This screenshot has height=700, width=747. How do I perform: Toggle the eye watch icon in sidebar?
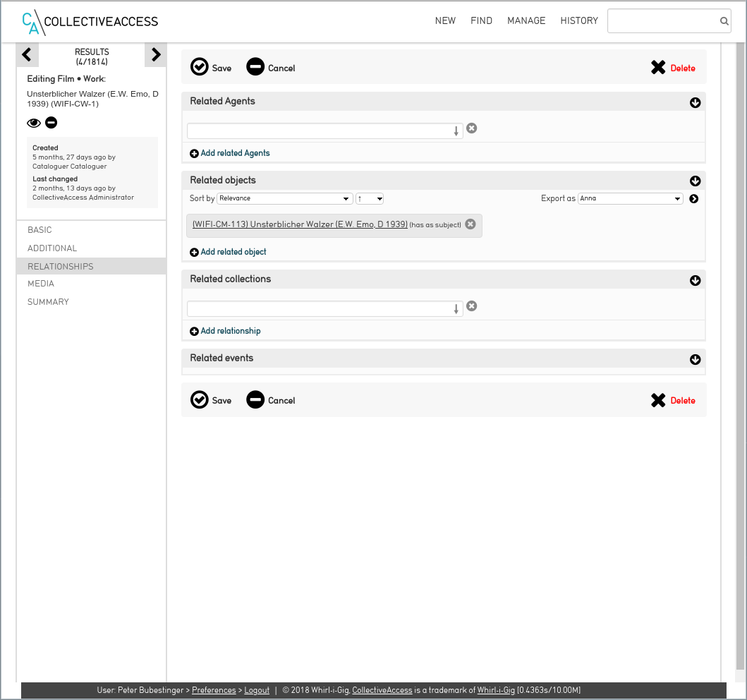coord(33,123)
